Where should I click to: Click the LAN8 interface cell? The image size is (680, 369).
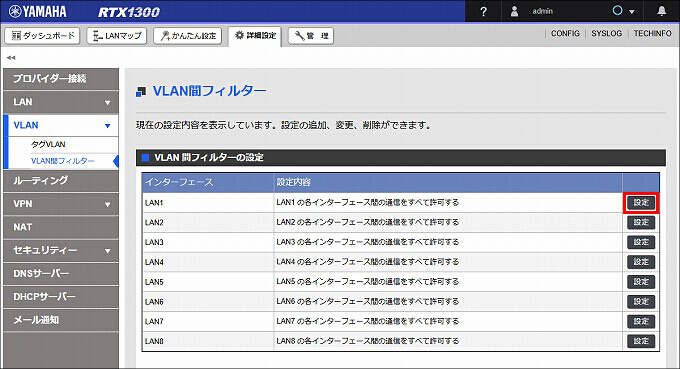coord(208,341)
